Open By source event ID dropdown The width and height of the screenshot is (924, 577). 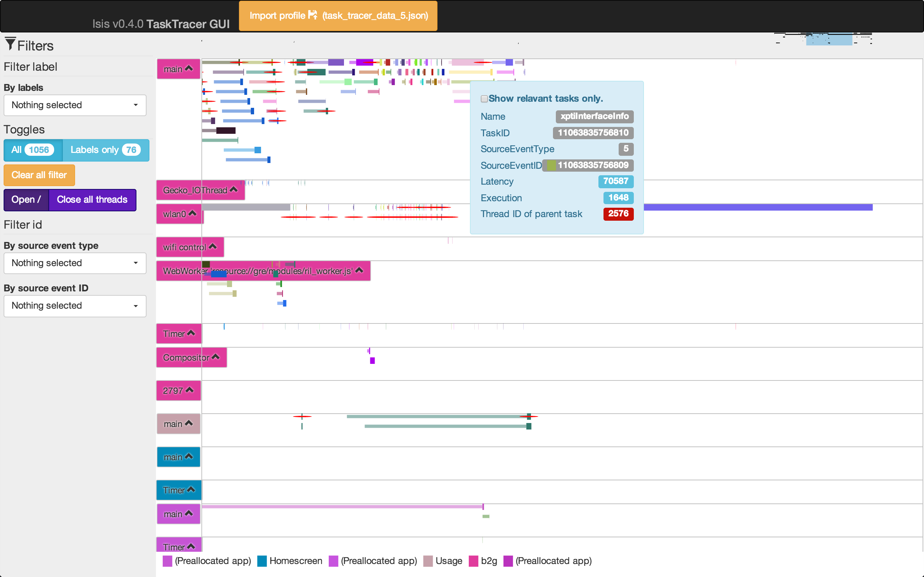coord(75,306)
